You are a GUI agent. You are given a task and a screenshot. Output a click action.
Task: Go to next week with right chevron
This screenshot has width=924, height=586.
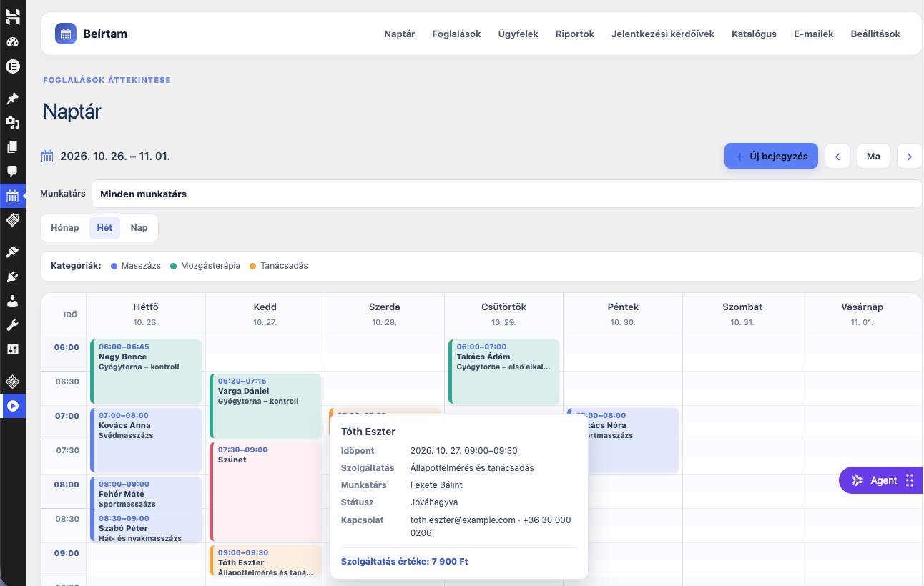point(910,156)
